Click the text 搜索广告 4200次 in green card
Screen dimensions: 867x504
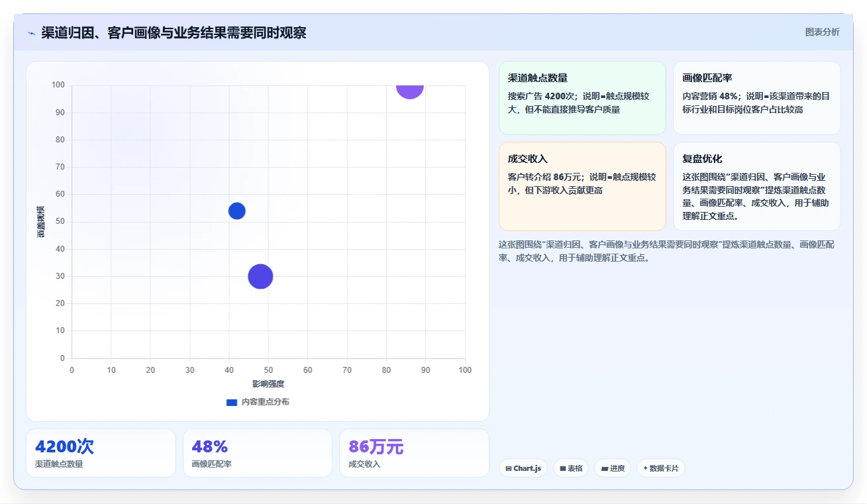[542, 96]
